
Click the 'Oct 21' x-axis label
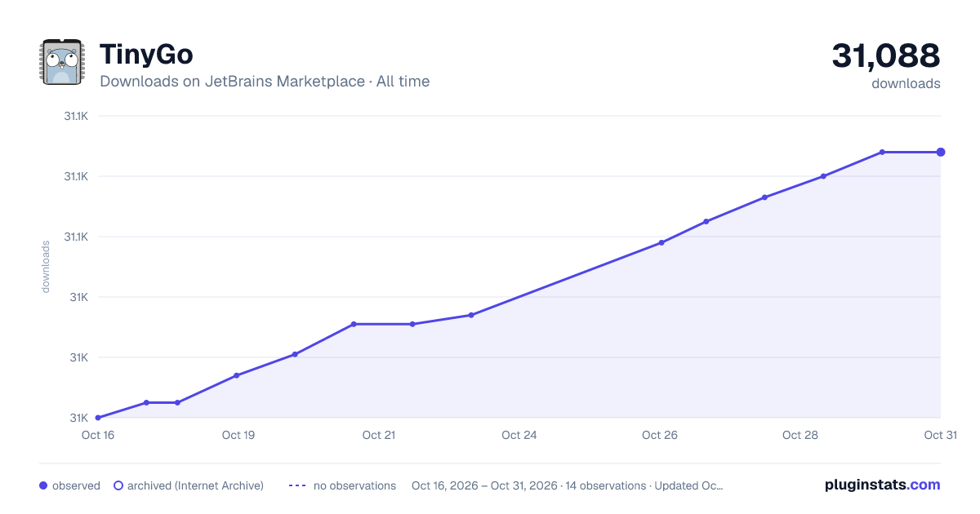379,435
